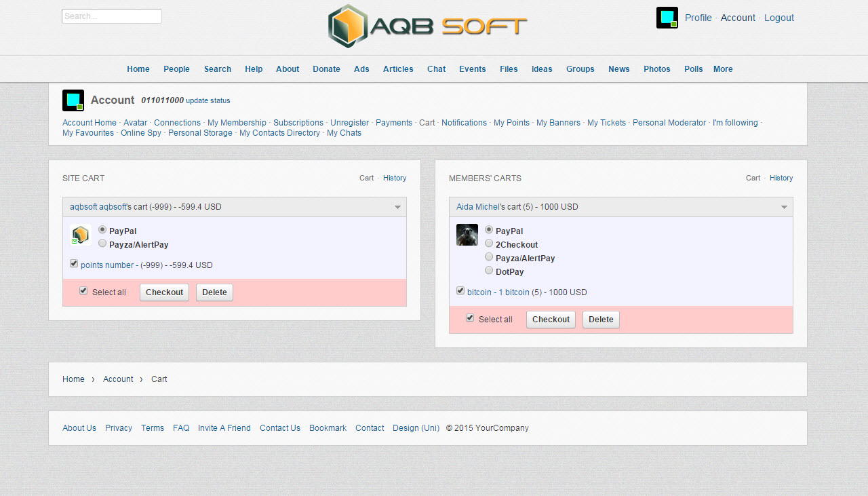Click the Search input field
Screen dimensions: 868x496
[112, 16]
